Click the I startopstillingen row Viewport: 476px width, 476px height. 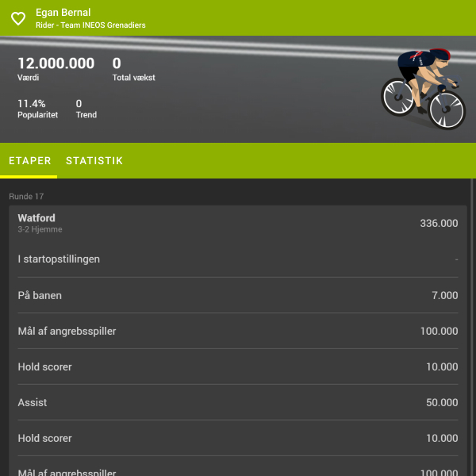[238, 259]
